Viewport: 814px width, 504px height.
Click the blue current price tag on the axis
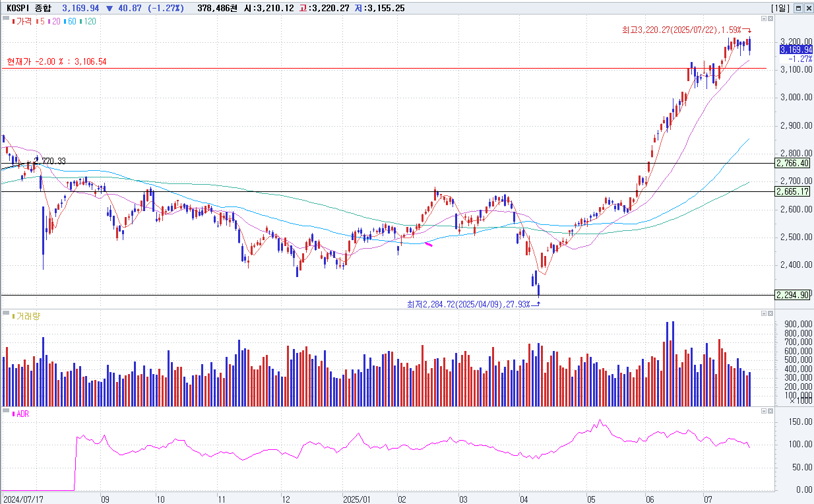point(796,49)
